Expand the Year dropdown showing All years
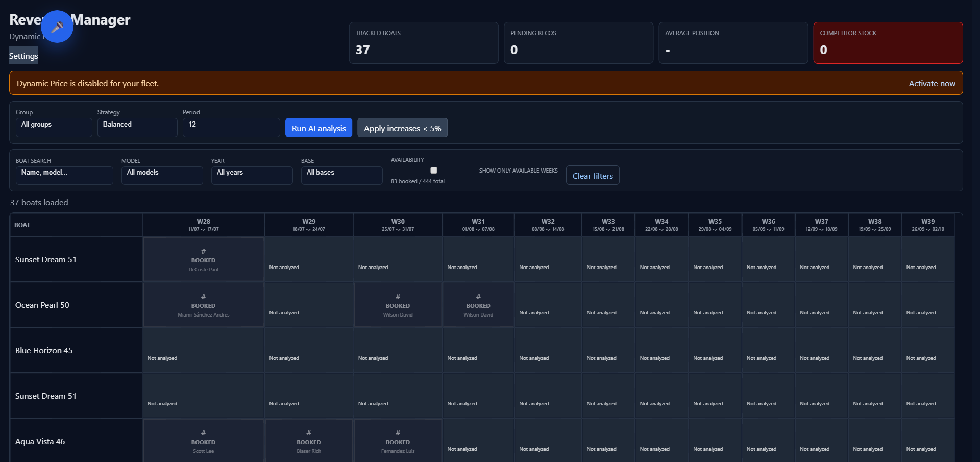This screenshot has width=980, height=462. click(x=252, y=175)
